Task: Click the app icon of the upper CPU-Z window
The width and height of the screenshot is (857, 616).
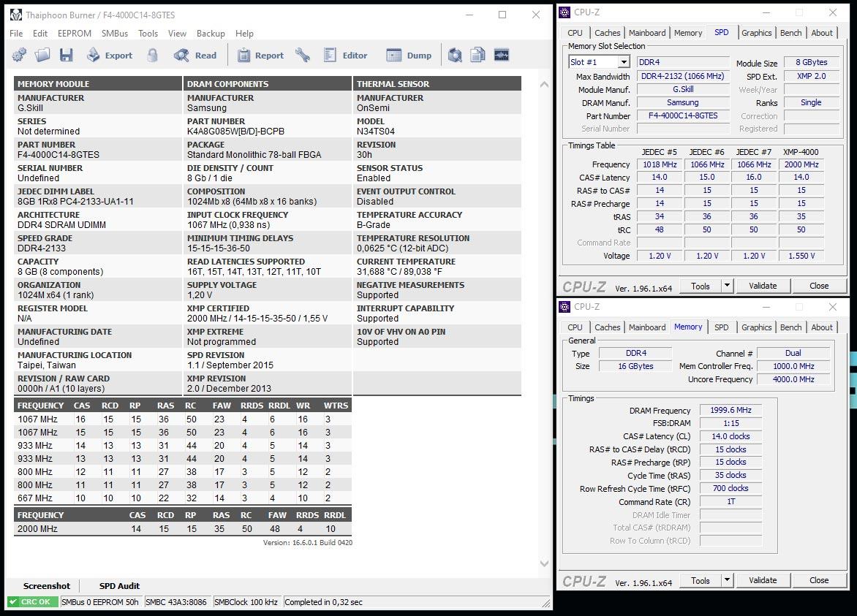Action: click(x=565, y=12)
